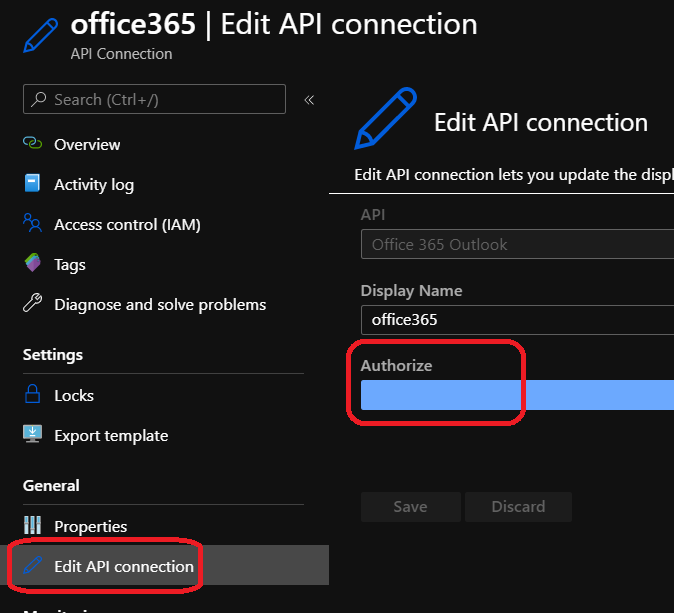The height and width of the screenshot is (613, 674).
Task: Click the Locks padlock icon
Action: pos(33,395)
